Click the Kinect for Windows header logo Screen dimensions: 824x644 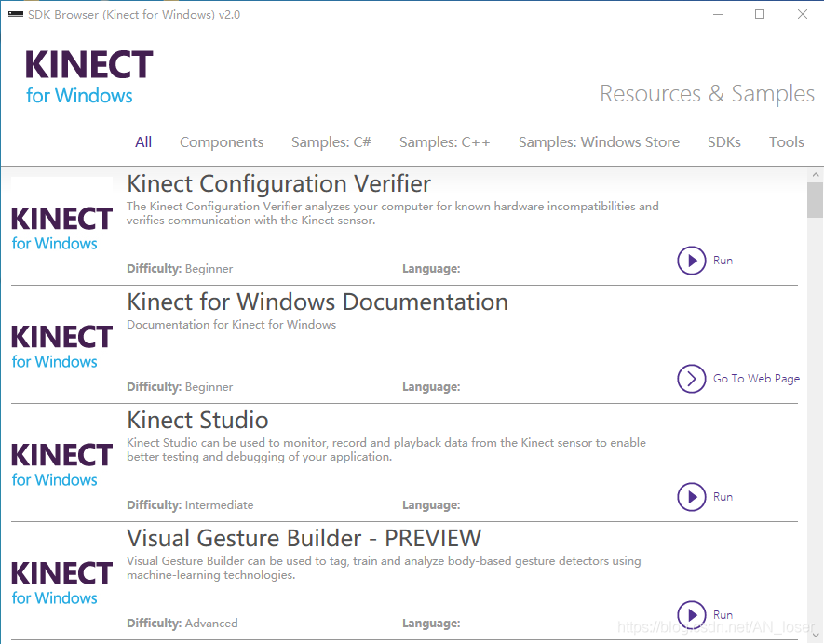point(88,77)
